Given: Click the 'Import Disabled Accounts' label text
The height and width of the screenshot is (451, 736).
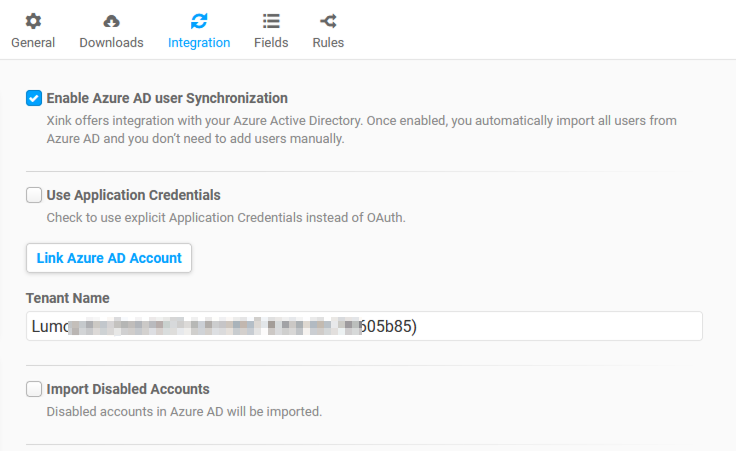Looking at the screenshot, I should (x=128, y=389).
